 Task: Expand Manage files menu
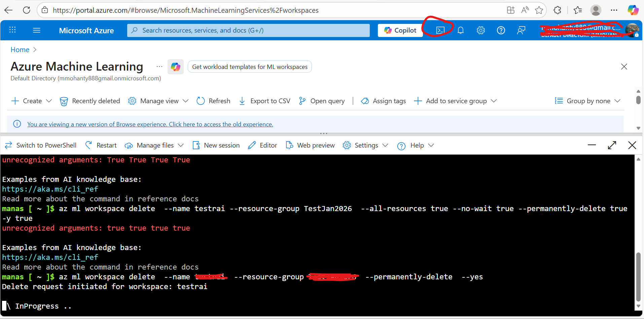pos(154,145)
